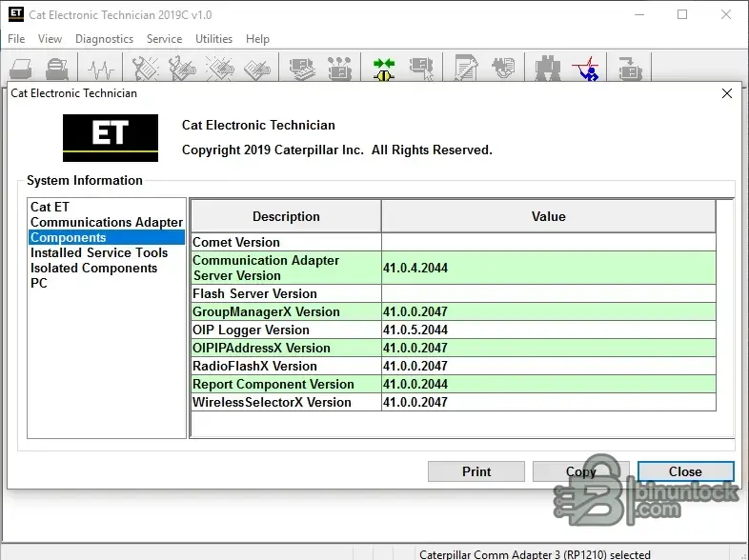Open the Service menu
This screenshot has width=749, height=560.
click(x=164, y=39)
